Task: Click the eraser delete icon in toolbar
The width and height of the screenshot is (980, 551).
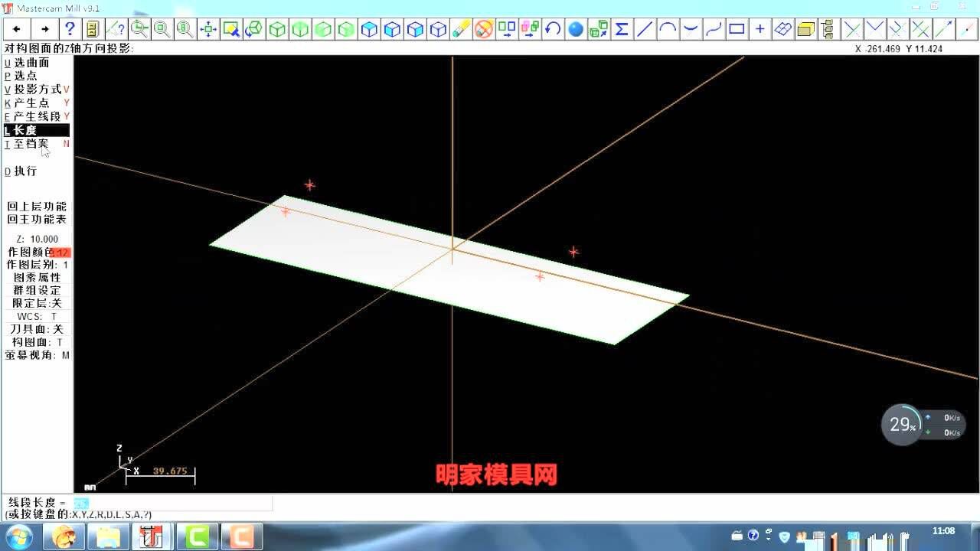Action: [460, 28]
